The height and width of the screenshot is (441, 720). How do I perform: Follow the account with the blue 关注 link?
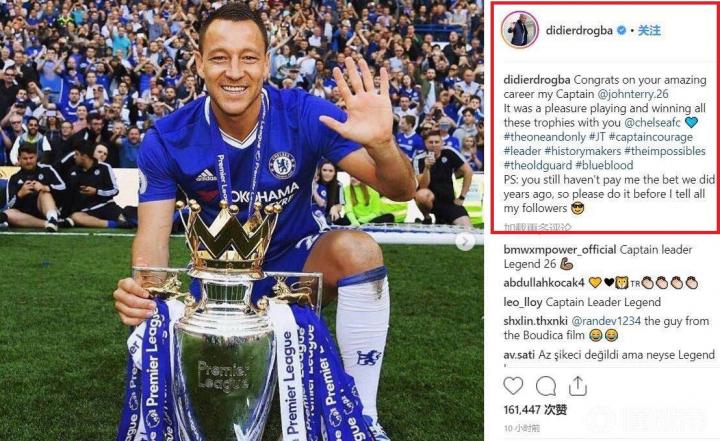pyautogui.click(x=649, y=30)
